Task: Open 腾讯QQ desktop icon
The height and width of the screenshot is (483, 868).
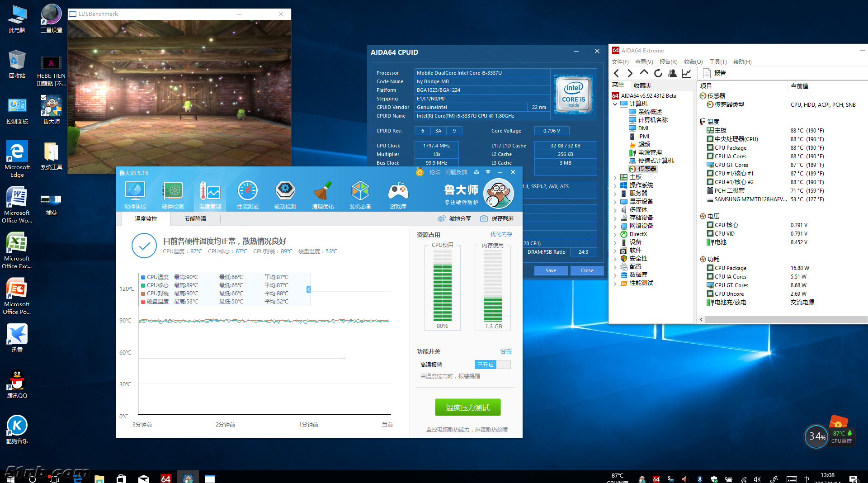Action: [17, 384]
